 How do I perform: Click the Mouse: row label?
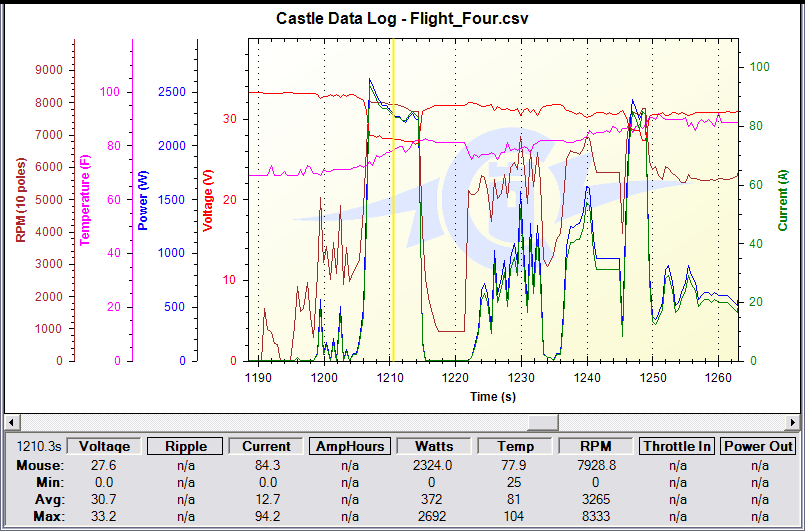[40, 465]
